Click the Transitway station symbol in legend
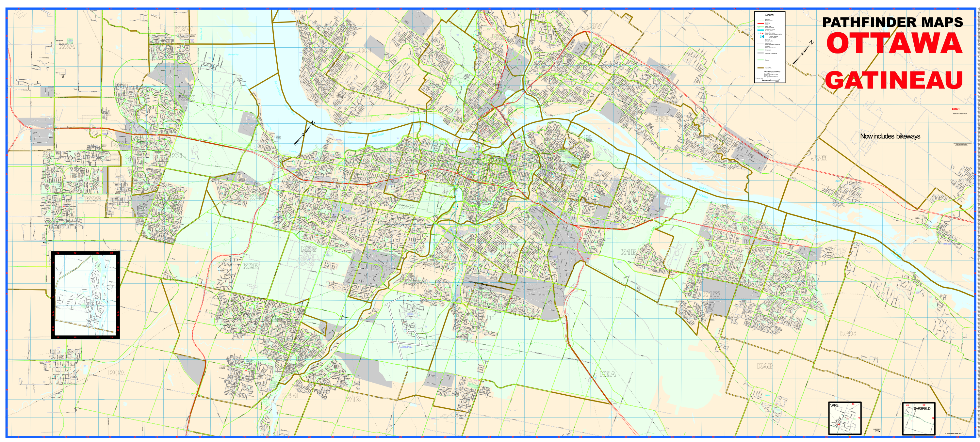This screenshot has height=442, width=980. (763, 30)
